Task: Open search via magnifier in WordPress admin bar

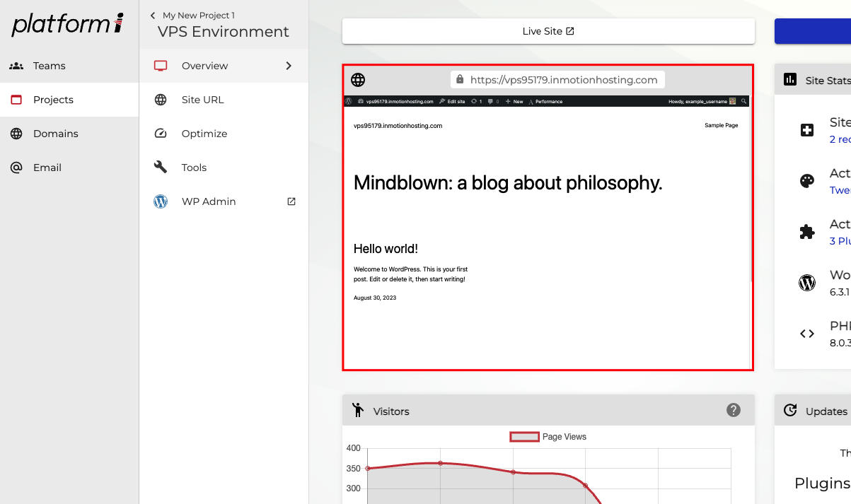Action: click(x=743, y=101)
